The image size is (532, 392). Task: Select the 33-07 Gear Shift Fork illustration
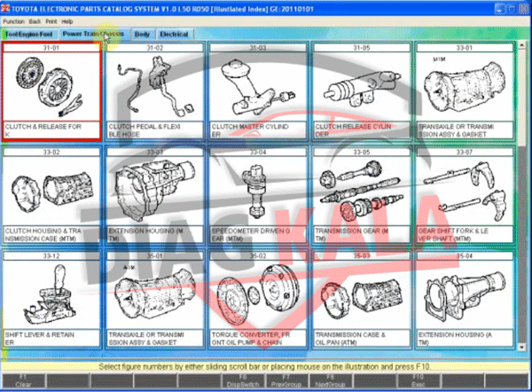465,191
